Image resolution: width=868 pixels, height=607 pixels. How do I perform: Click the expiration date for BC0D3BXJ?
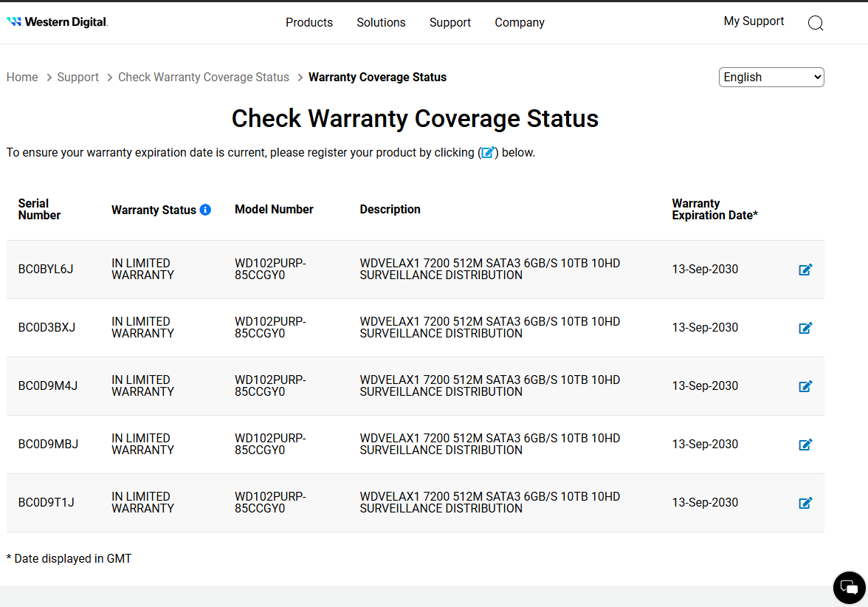click(x=705, y=327)
